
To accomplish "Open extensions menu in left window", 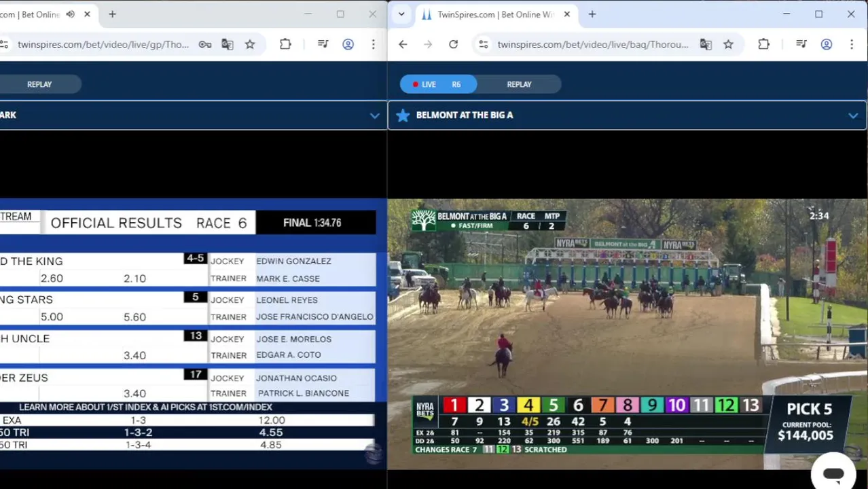I will point(285,45).
